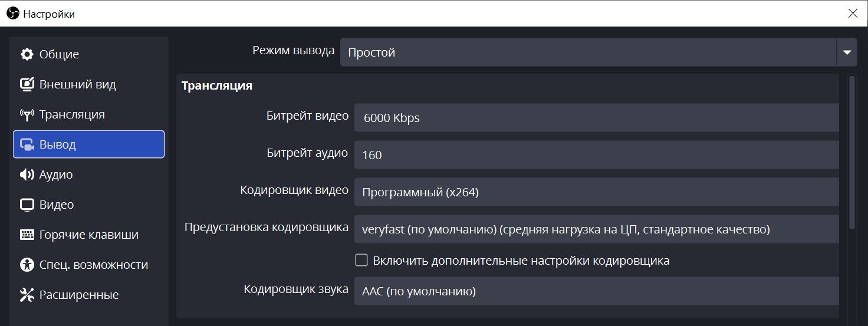
Task: Close the Настройки window
Action: [852, 14]
